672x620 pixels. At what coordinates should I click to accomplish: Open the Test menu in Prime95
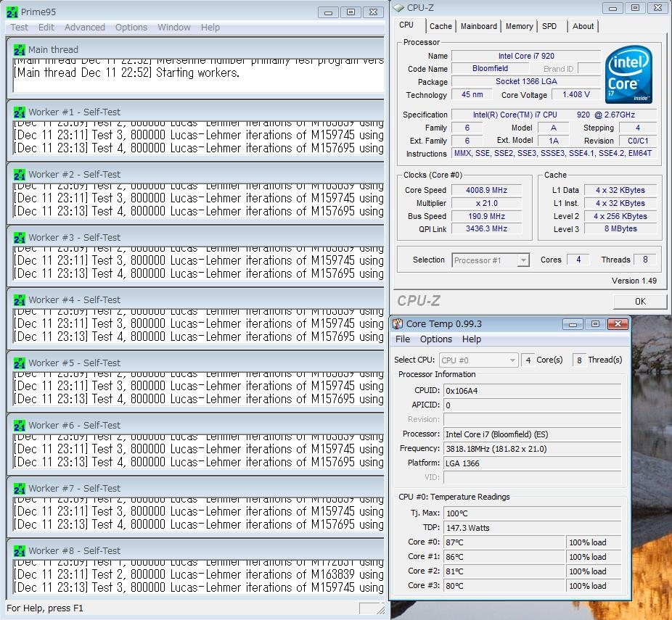coord(20,28)
